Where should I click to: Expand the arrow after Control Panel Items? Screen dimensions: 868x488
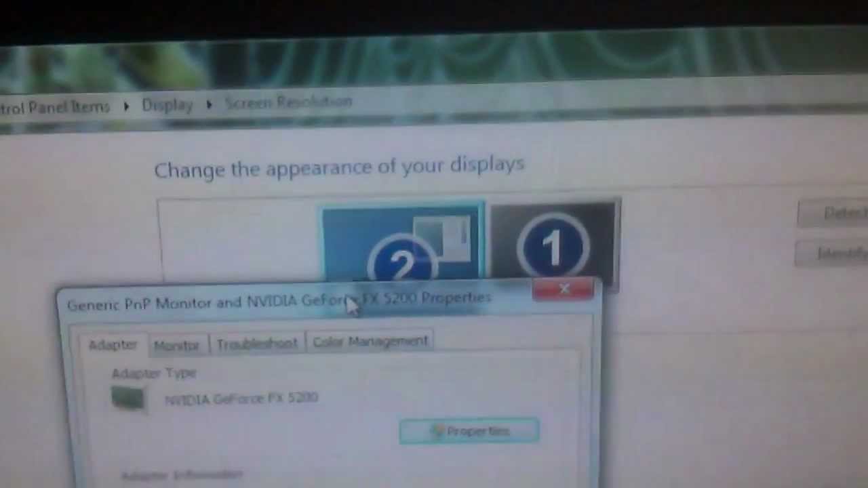pyautogui.click(x=126, y=106)
